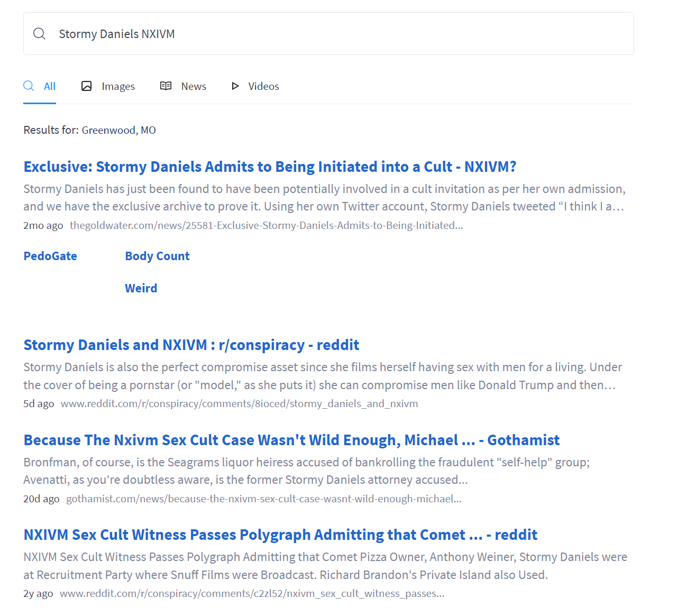Open NXIVM Sex Cult Witness Passes Polygraph result

280,535
